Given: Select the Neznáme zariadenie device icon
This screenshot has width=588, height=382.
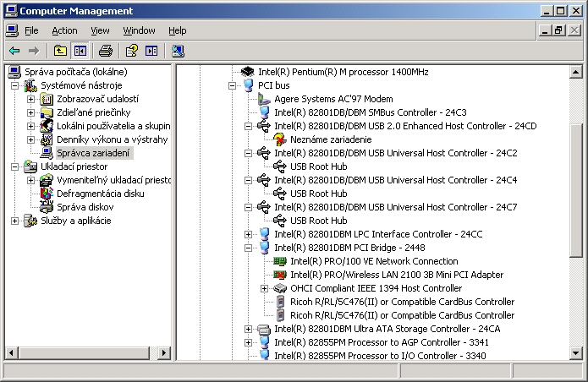Looking at the screenshot, I should tap(280, 139).
